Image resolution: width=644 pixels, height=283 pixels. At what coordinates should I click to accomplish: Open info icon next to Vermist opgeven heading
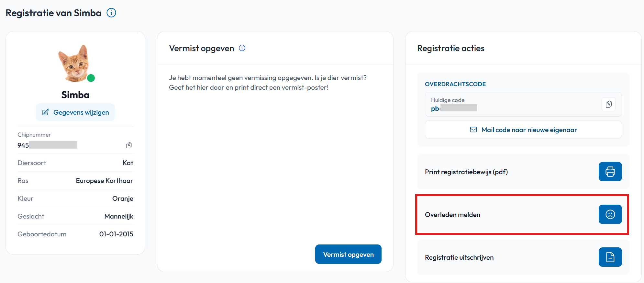click(x=242, y=48)
